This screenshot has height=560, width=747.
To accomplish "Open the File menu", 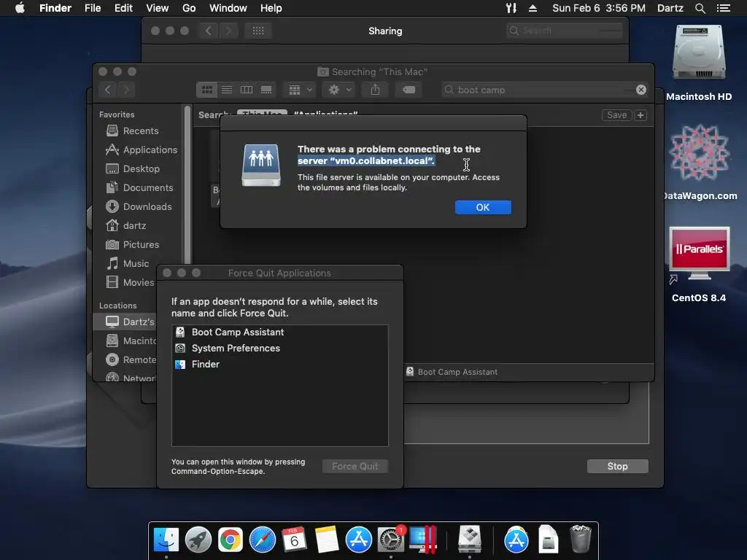I will (x=93, y=8).
